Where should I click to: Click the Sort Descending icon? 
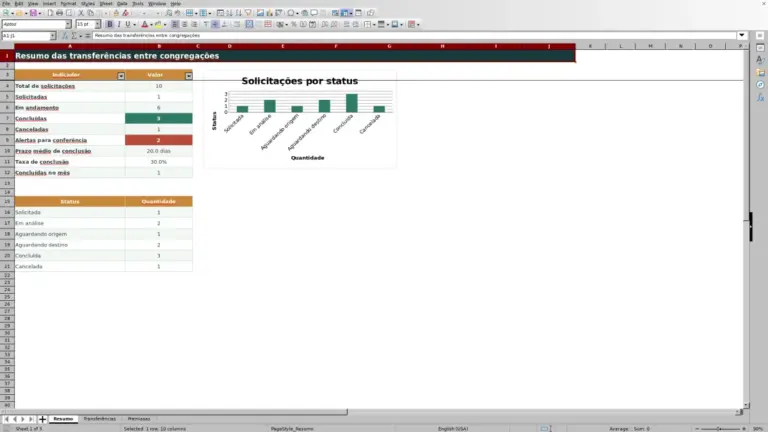[x=239, y=13]
